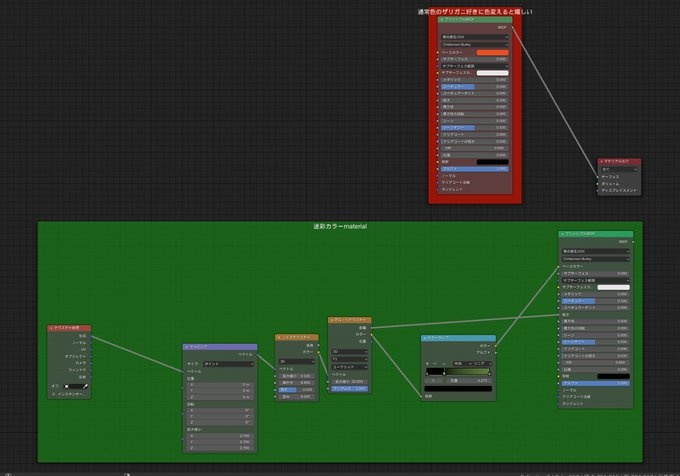Click Distance output socket on Voronoi Texture
This screenshot has width=680, height=476.
tap(371, 328)
